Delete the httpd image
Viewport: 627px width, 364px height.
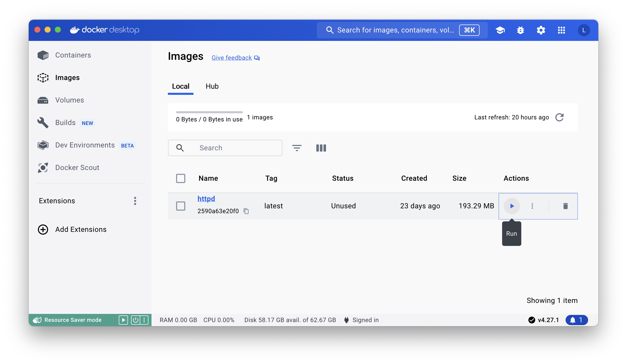point(566,206)
